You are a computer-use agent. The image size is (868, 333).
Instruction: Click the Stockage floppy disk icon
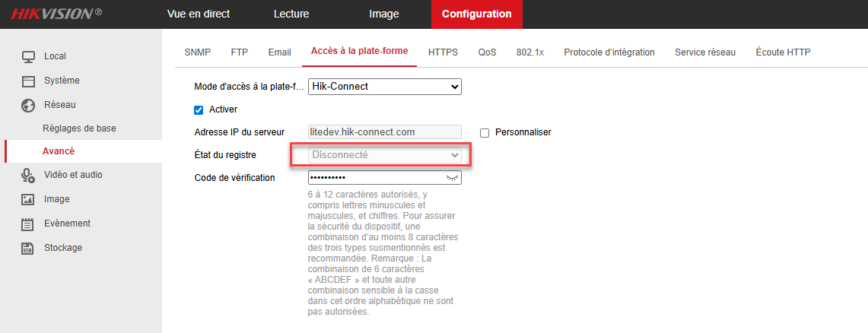coord(28,249)
